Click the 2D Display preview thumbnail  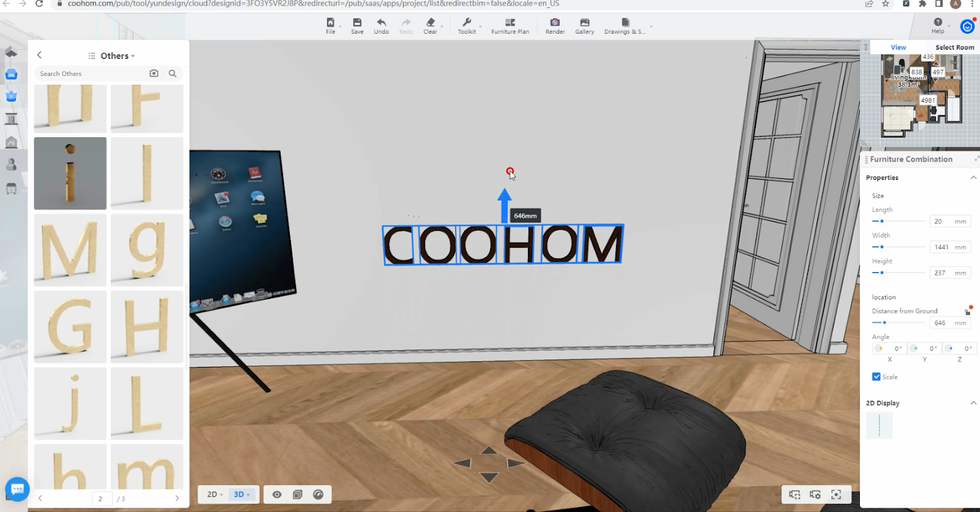(x=880, y=426)
